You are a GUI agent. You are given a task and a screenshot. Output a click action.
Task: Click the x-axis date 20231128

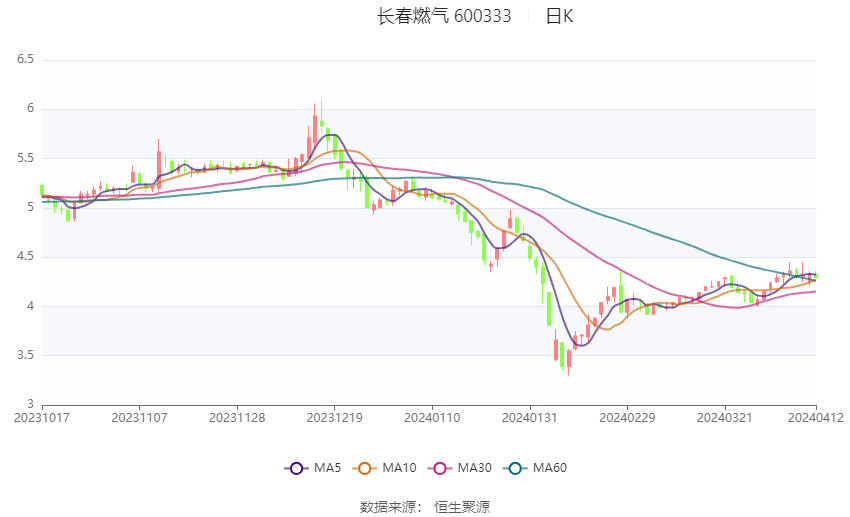(x=237, y=418)
